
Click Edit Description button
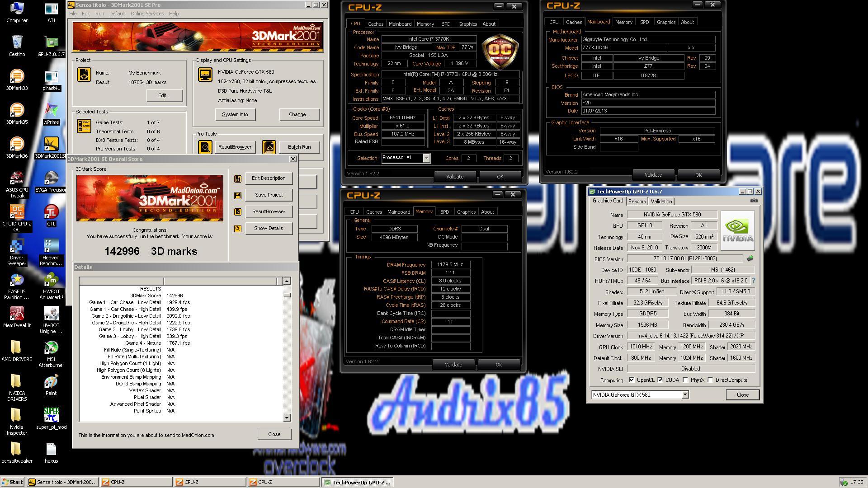(x=269, y=178)
